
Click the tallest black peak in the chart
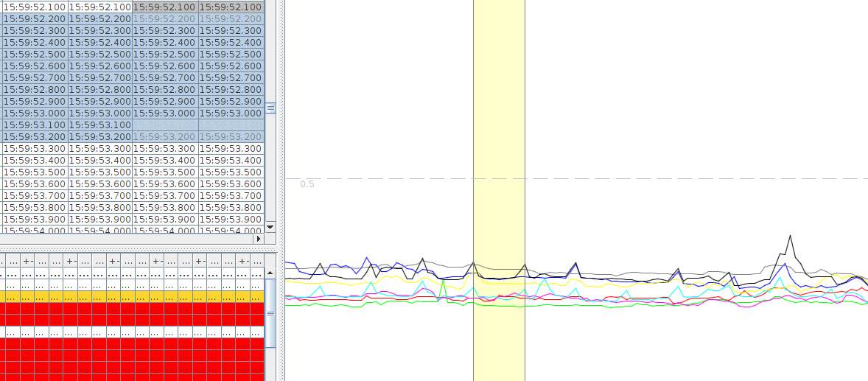[790, 237]
